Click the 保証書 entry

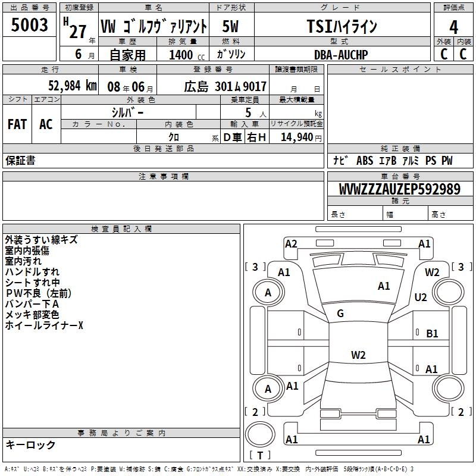point(20,161)
